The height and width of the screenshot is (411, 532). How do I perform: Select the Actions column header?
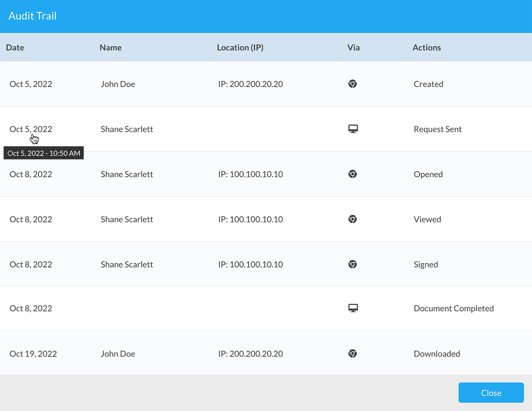pyautogui.click(x=426, y=47)
